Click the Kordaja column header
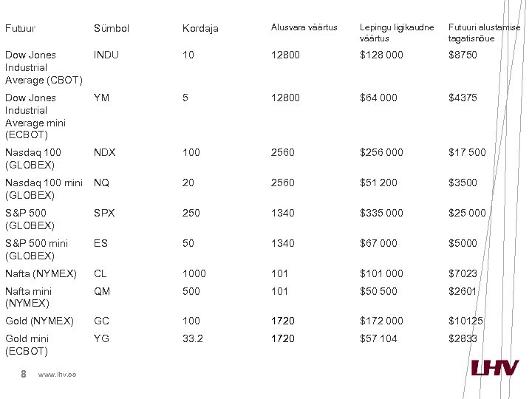 pyautogui.click(x=201, y=29)
